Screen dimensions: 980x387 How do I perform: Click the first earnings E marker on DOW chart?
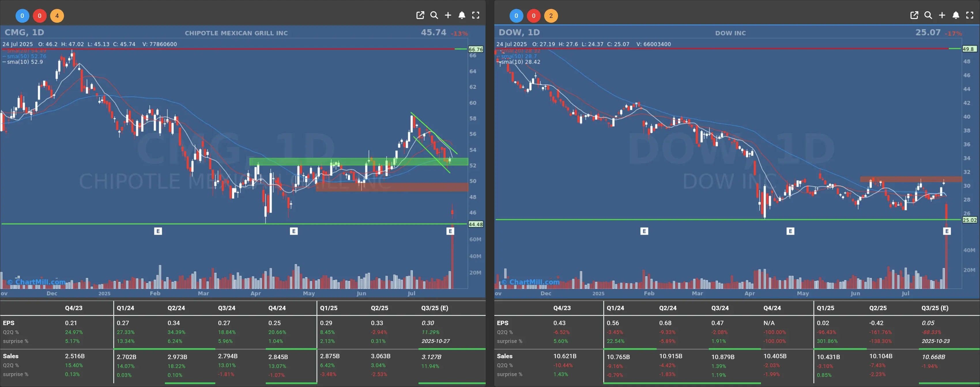pos(644,231)
